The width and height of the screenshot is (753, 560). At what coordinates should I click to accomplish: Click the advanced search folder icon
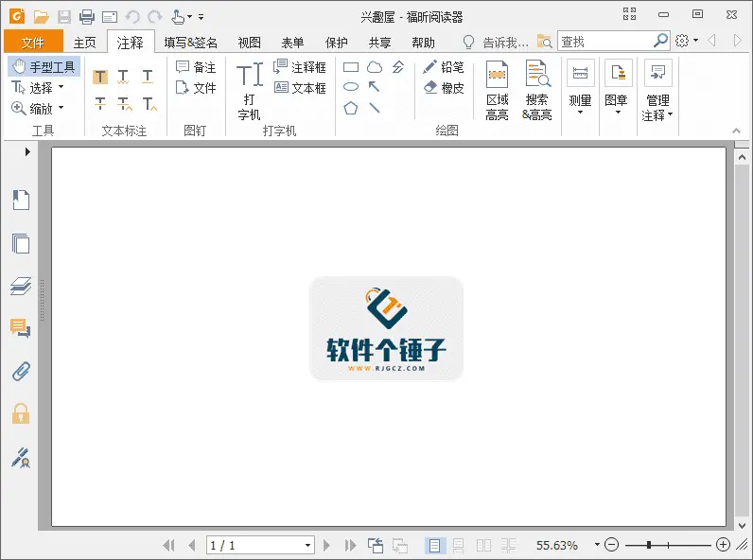pos(544,42)
